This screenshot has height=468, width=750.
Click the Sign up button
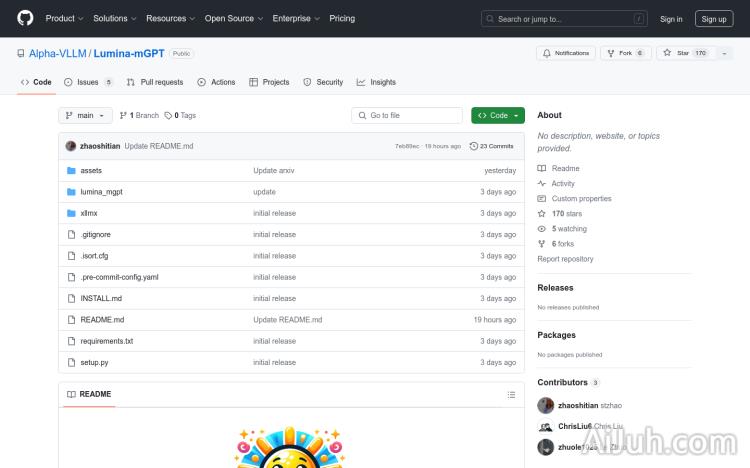coord(714,18)
